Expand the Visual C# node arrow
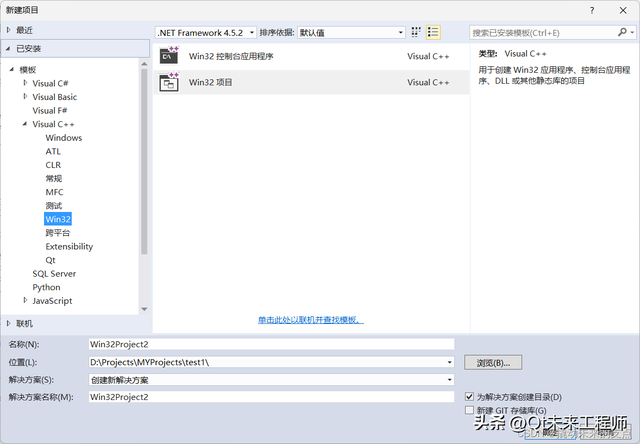Viewport: 640px width, 444px height. pyautogui.click(x=25, y=83)
